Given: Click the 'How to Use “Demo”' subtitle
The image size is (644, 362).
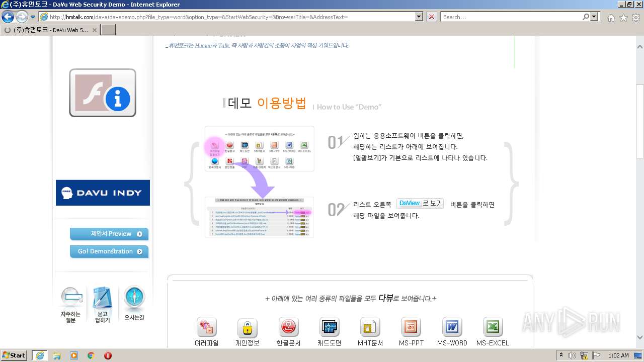Looking at the screenshot, I should point(349,107).
